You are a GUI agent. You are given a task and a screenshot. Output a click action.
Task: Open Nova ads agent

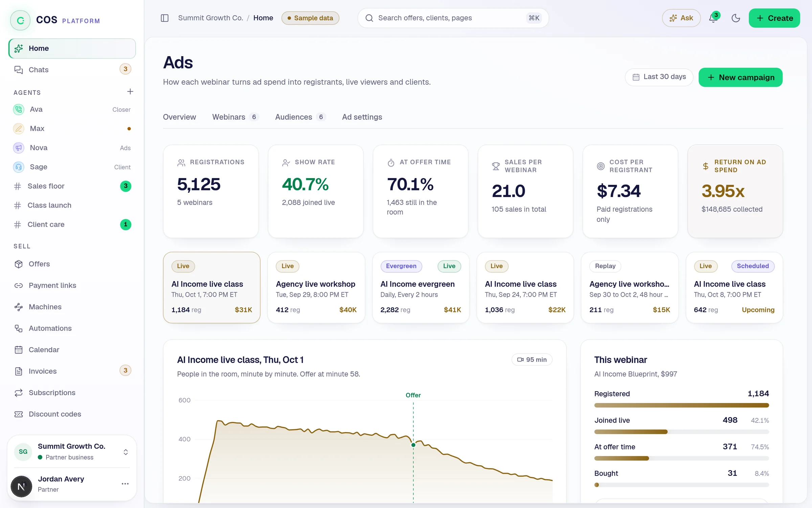click(72, 148)
